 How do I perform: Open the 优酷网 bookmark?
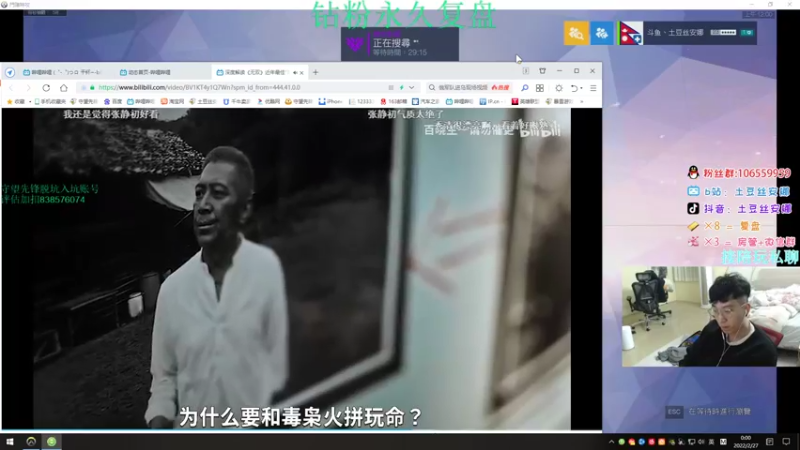pos(268,102)
